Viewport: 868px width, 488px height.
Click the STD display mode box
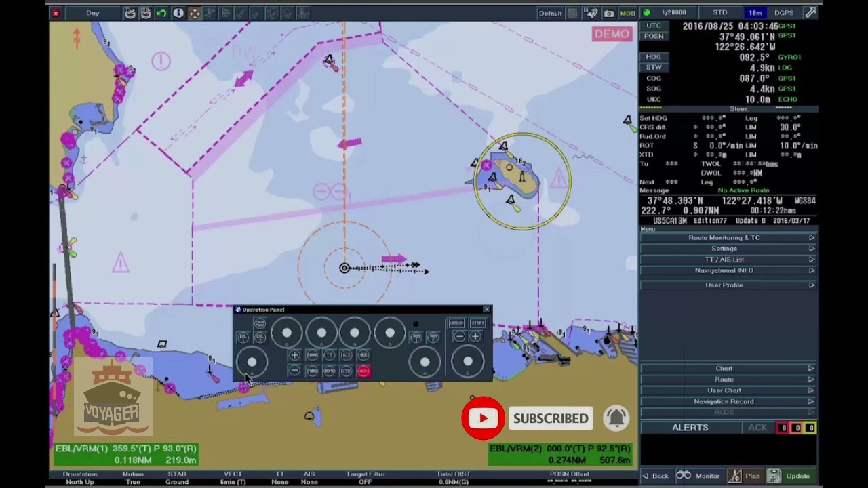coord(719,13)
